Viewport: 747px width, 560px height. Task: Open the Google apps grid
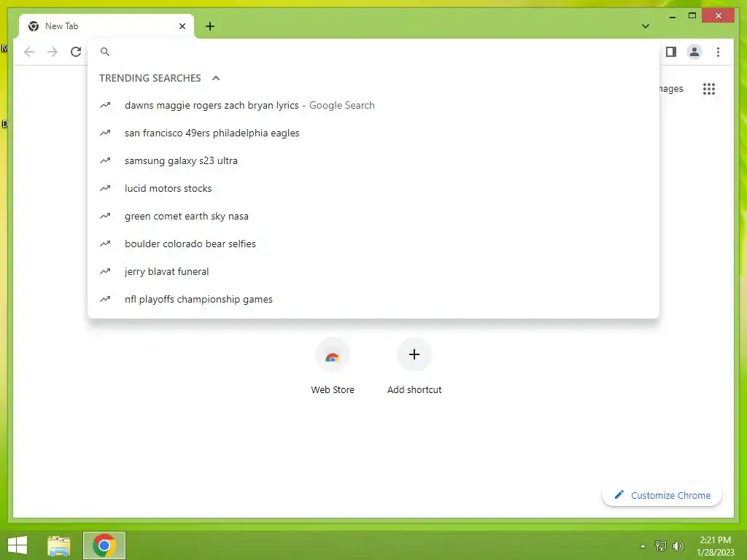709,89
